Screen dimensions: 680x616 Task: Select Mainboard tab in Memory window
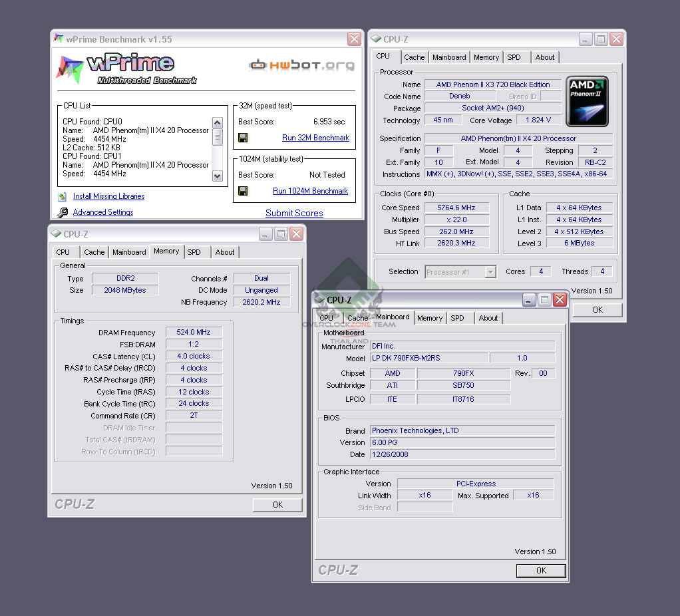tap(129, 252)
